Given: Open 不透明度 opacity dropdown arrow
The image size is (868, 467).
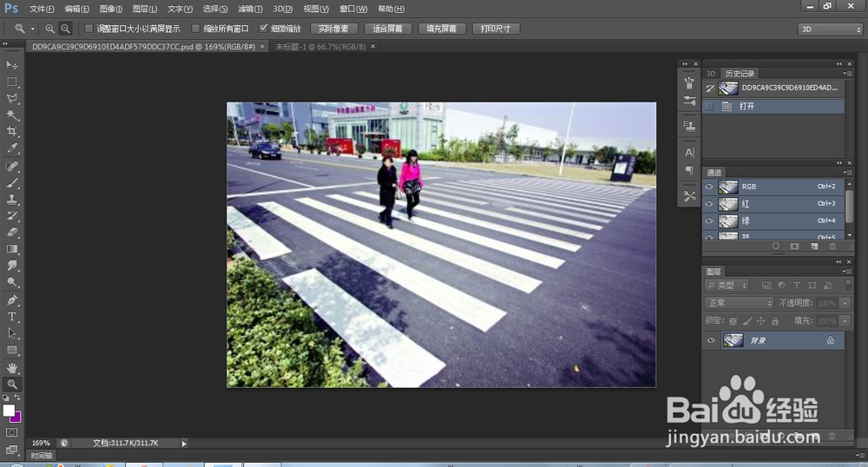Looking at the screenshot, I should pos(845,303).
